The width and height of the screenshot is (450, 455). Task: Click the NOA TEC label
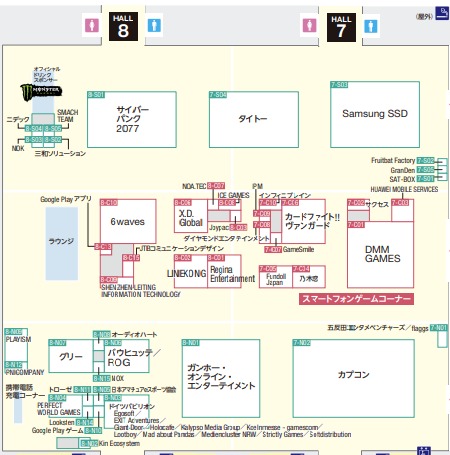tap(194, 186)
